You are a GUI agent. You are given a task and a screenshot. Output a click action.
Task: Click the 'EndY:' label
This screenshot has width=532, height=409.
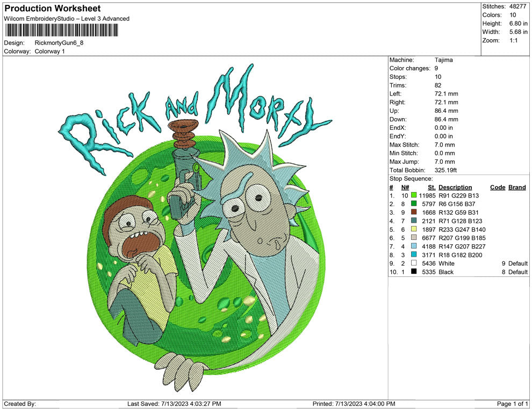(398, 136)
